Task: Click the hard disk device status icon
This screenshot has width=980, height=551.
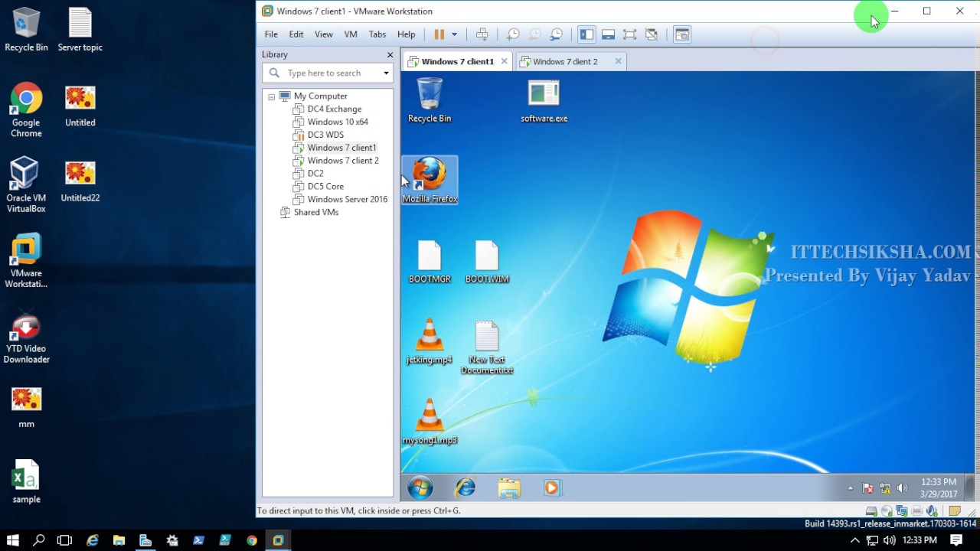Action: click(x=871, y=510)
